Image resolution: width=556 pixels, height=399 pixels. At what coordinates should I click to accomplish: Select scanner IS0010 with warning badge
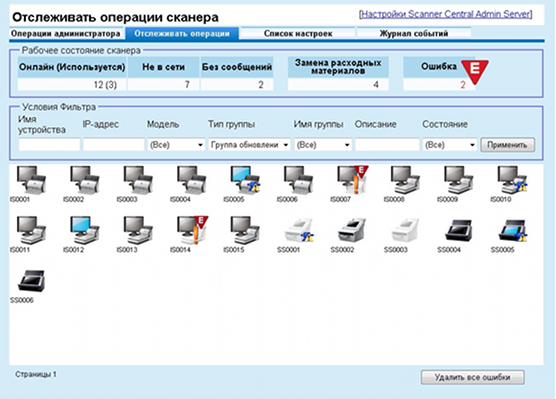(x=512, y=180)
